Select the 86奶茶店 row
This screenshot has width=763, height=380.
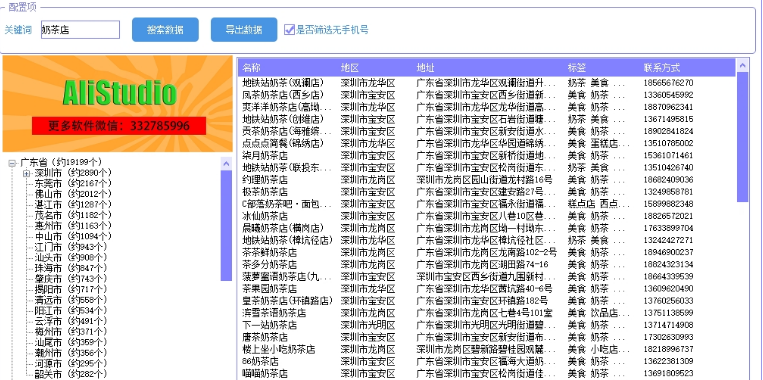(x=487, y=362)
